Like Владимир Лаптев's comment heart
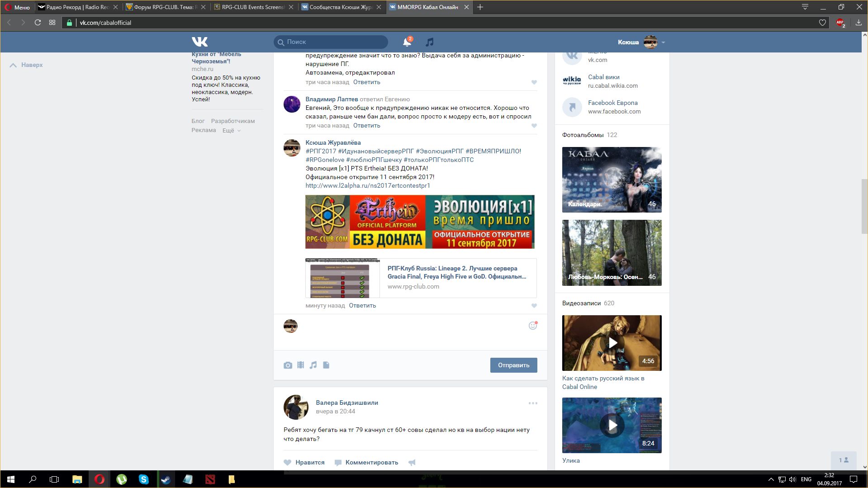The height and width of the screenshot is (488, 868). point(534,126)
